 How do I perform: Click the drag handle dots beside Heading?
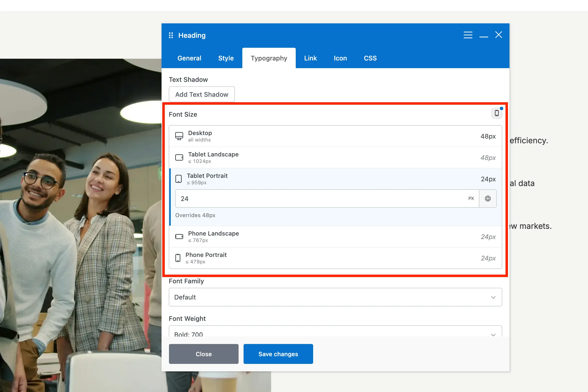pos(171,35)
